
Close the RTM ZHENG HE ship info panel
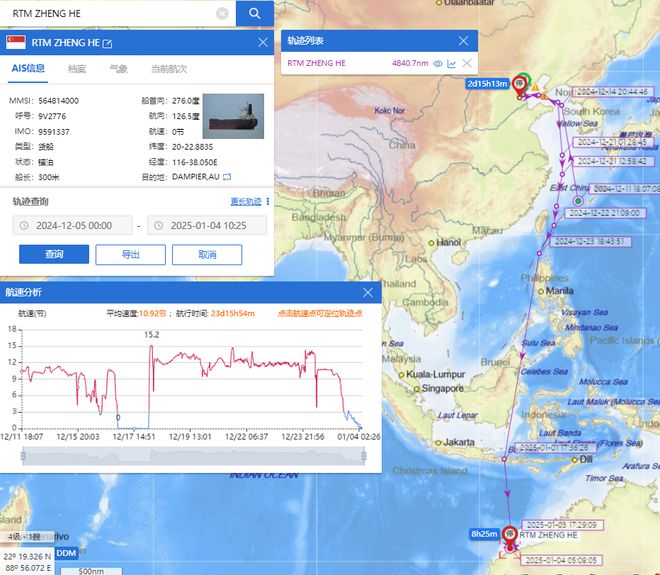(263, 42)
